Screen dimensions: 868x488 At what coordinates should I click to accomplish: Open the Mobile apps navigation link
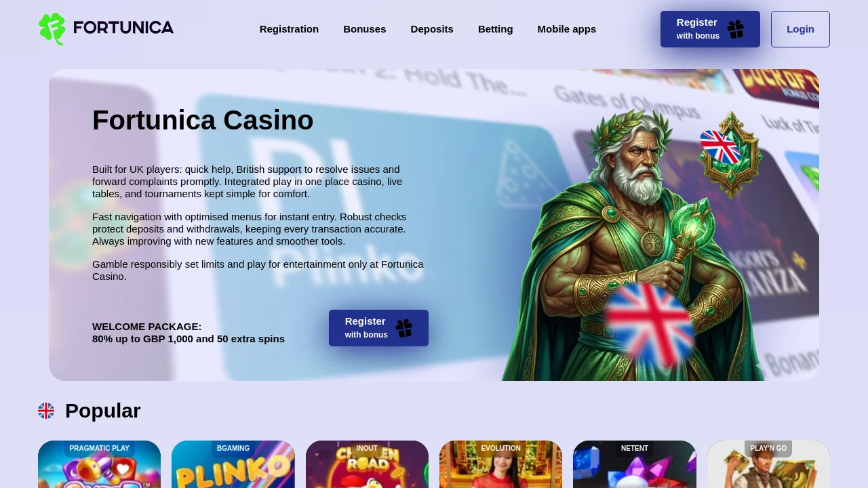(567, 29)
